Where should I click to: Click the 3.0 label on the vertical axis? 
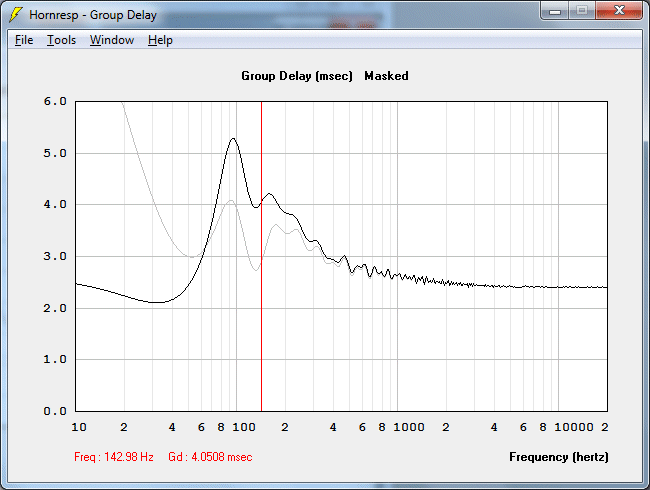(x=55, y=256)
